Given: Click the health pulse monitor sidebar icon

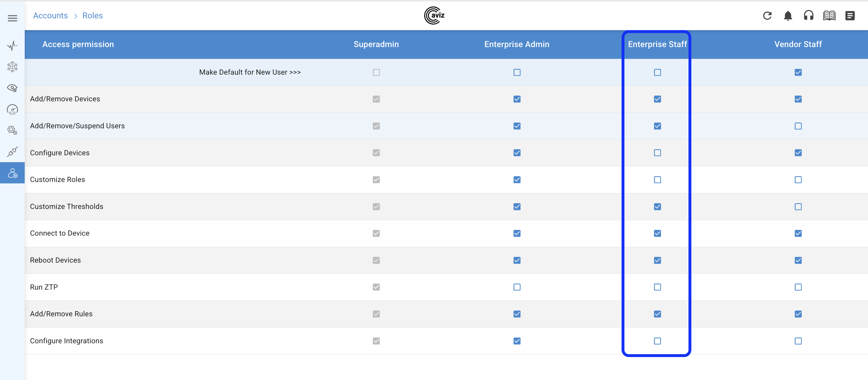Looking at the screenshot, I should 12,45.
